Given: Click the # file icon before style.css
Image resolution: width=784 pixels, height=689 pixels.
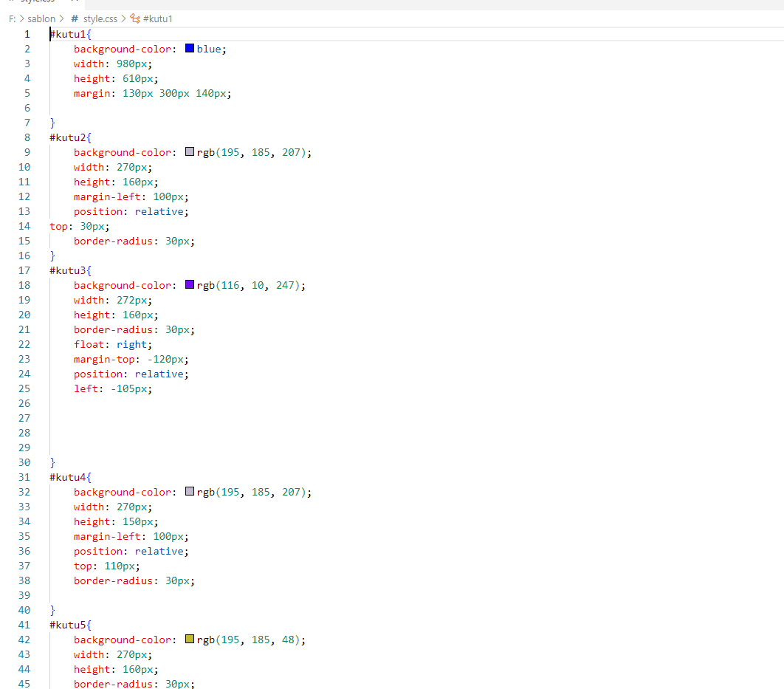Looking at the screenshot, I should click(75, 18).
